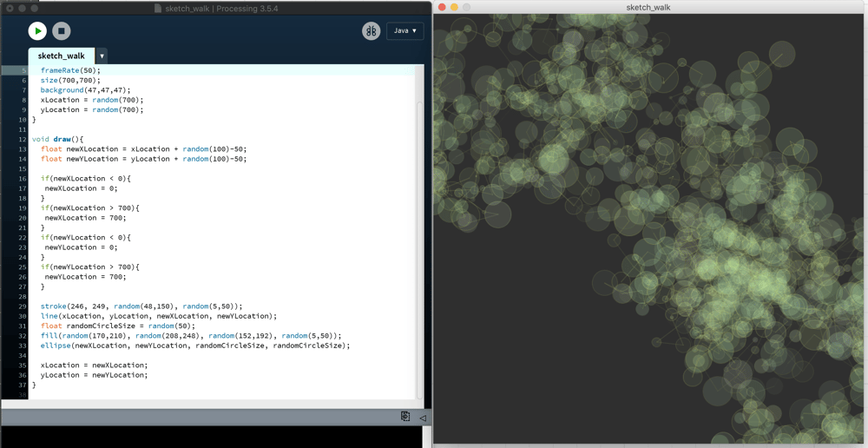
Task: Run the sketch with the Play button
Action: pos(37,31)
